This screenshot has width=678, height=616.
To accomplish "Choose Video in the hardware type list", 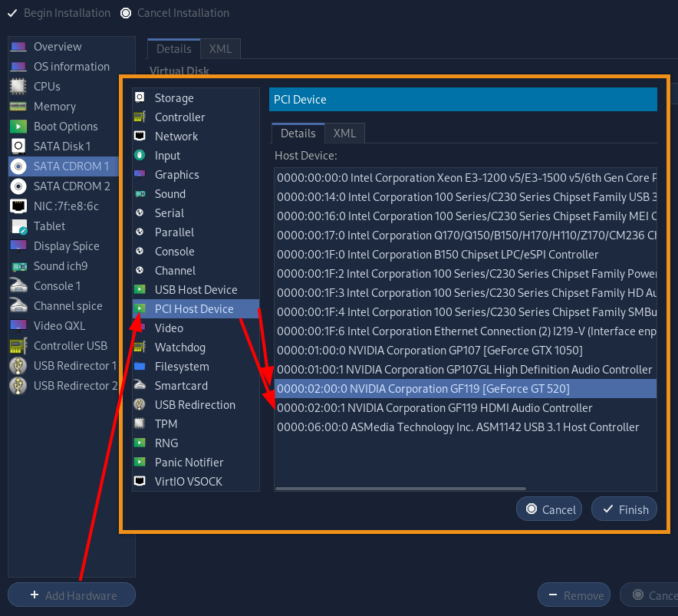I will click(196, 328).
